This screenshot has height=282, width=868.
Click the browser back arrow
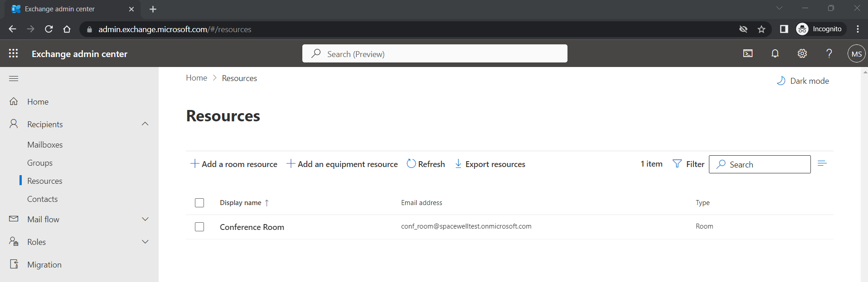click(x=13, y=29)
